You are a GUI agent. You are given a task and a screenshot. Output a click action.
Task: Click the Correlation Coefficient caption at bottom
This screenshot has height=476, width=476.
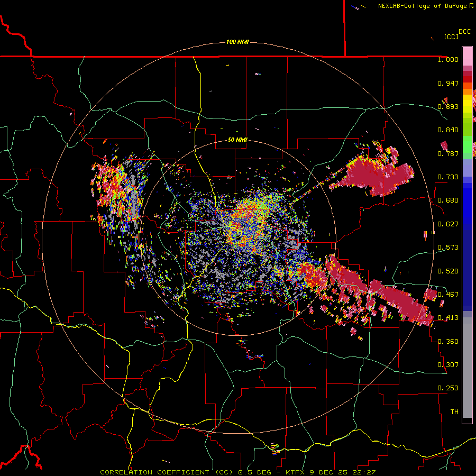(237, 472)
